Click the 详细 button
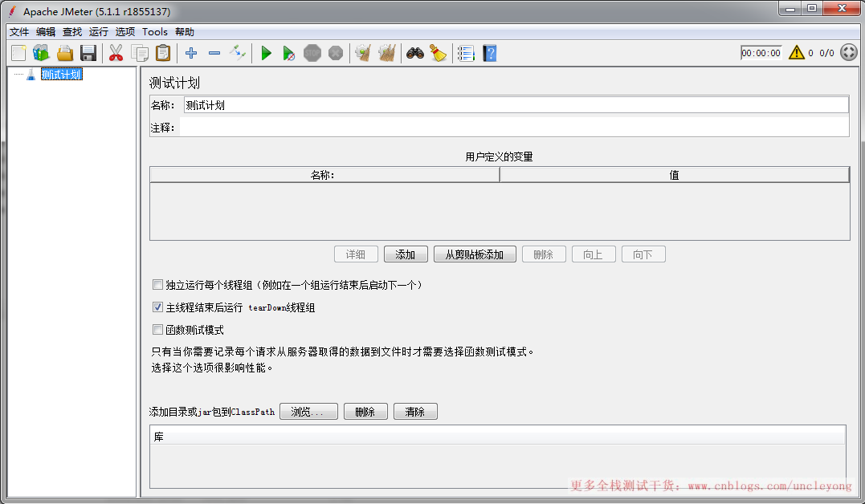Image resolution: width=865 pixels, height=504 pixels. pos(357,254)
